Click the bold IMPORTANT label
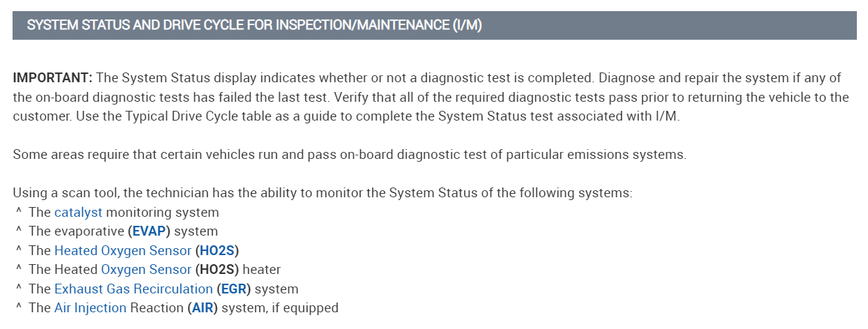This screenshot has width=868, height=329. point(52,78)
